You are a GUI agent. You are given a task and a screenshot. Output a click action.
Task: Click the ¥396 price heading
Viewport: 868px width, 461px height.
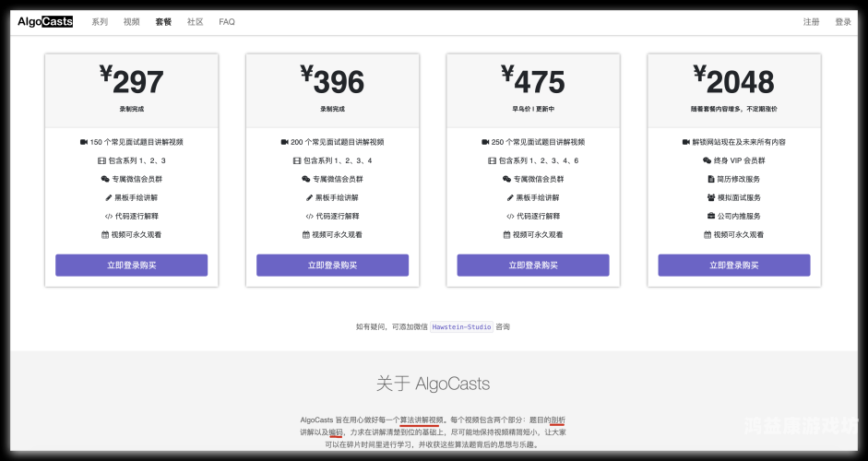333,81
